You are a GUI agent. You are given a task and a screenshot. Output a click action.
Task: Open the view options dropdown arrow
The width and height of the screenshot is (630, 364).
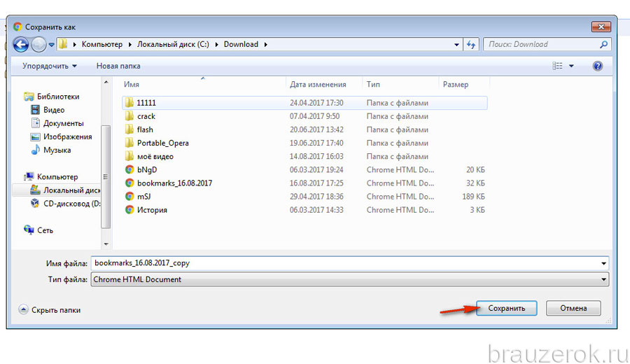571,66
